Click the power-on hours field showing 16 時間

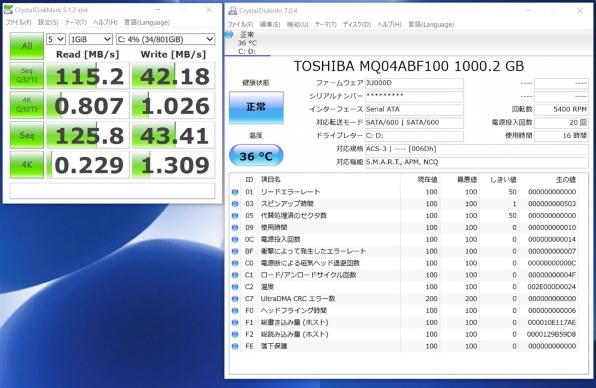(x=561, y=136)
